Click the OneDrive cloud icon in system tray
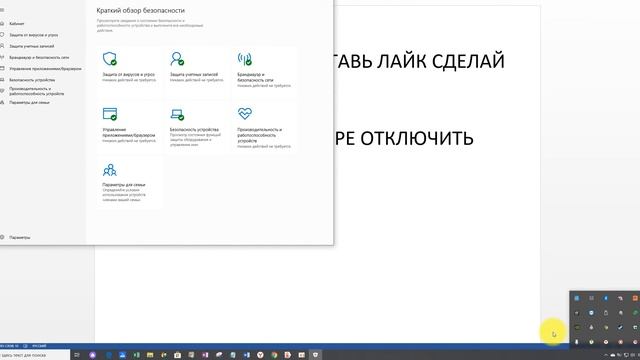The image size is (640, 360). coord(613,355)
